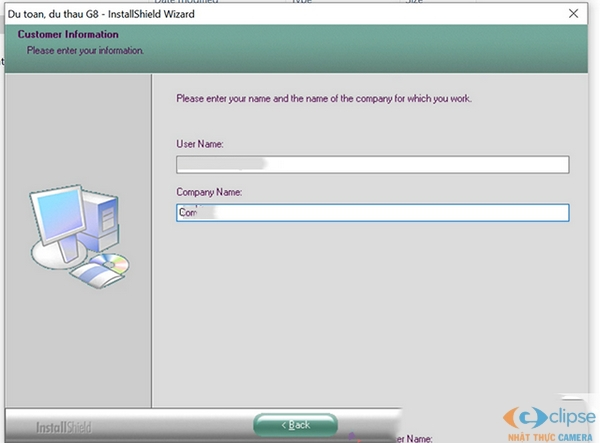The image size is (600, 443).
Task: Click the InstallShield logo
Action: [x=63, y=427]
